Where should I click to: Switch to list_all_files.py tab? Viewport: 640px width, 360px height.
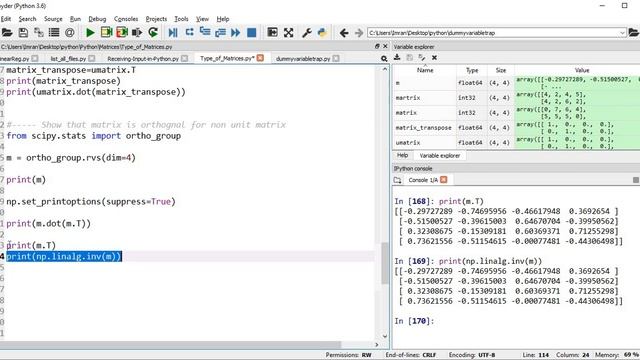click(68, 59)
